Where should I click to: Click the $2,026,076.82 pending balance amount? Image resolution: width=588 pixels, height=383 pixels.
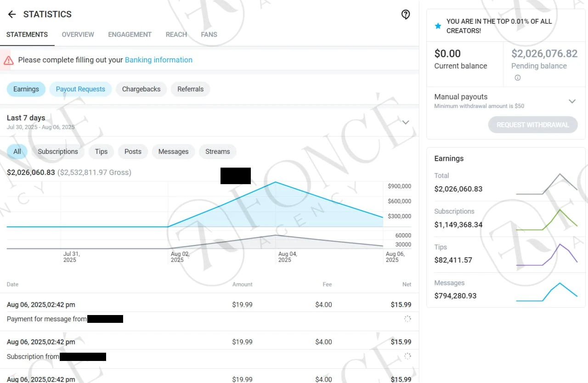point(544,54)
